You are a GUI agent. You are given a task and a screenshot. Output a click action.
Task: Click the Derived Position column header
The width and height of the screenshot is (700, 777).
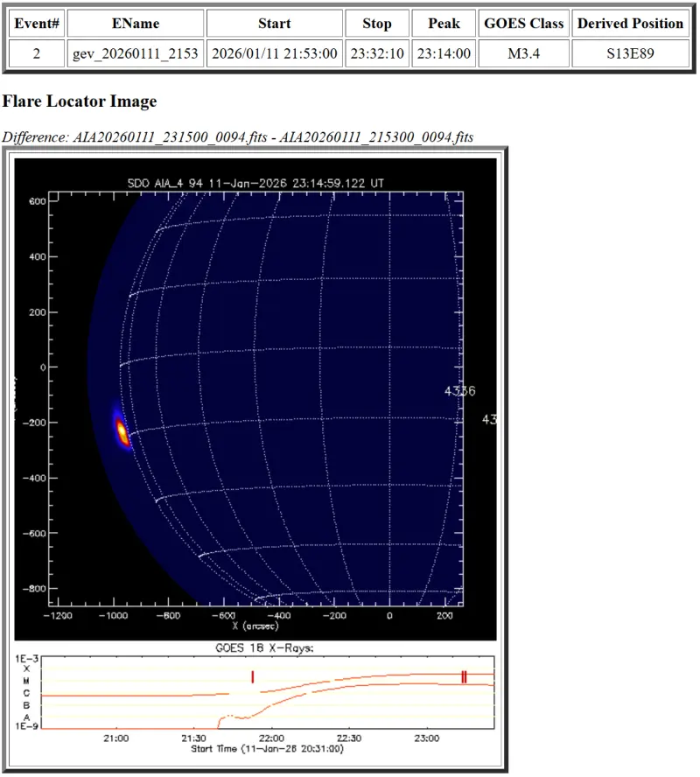pos(630,24)
